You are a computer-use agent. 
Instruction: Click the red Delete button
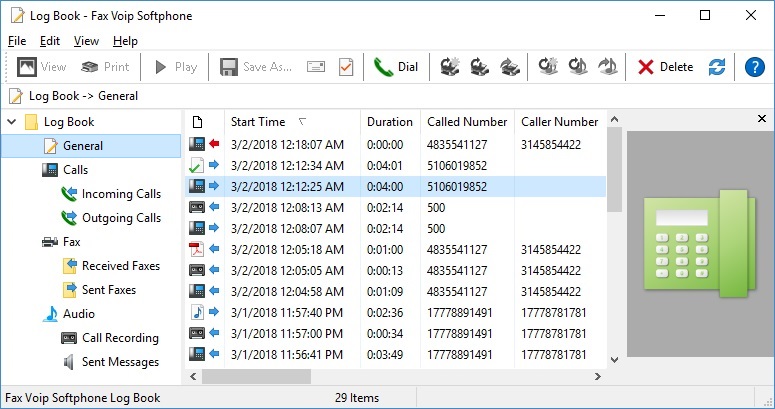(x=665, y=67)
